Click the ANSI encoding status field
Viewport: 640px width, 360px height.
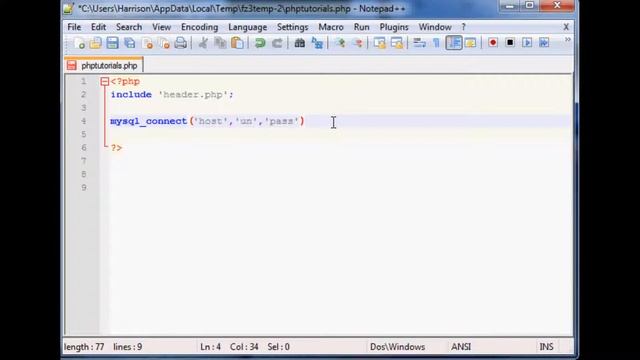(x=461, y=347)
